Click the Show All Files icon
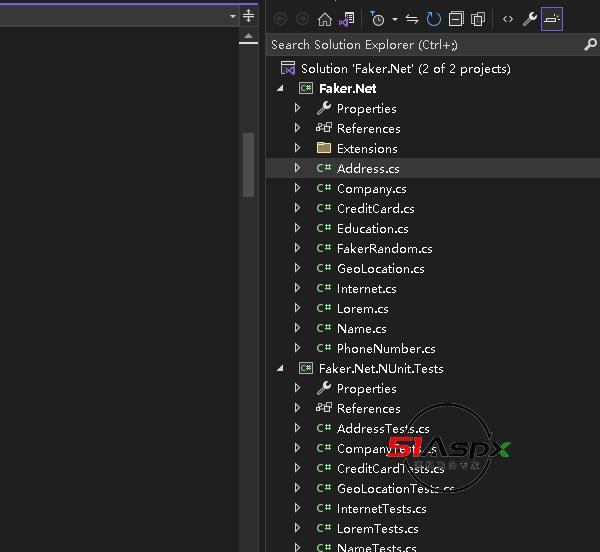Screen dimensions: 600x552 478,19
